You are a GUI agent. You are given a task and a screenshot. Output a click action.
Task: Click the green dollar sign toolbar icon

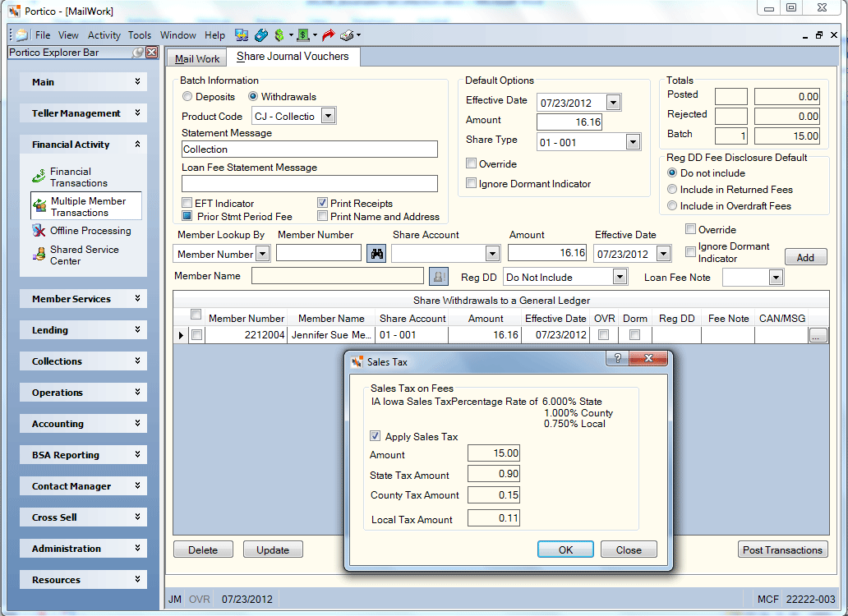click(x=279, y=35)
